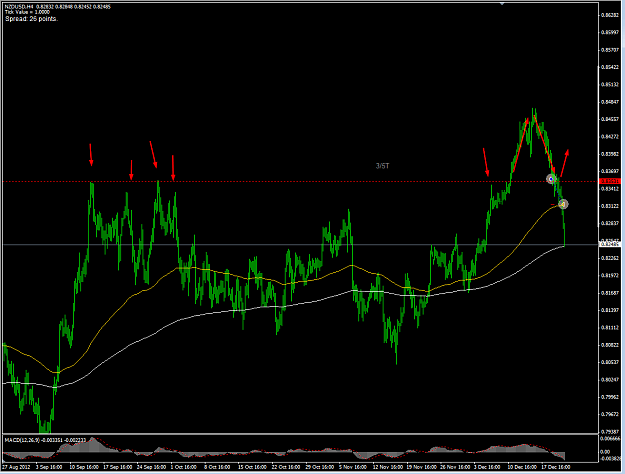Viewport: 625px width, 474px height.
Task: Click the "12 Nov 16:00" date label
Action: (x=387, y=466)
